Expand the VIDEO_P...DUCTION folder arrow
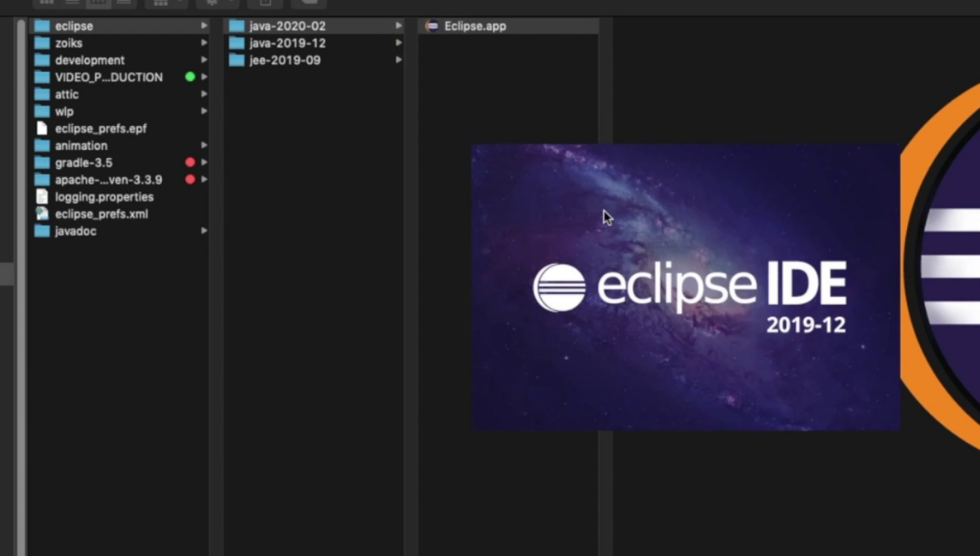980x556 pixels. [x=204, y=77]
